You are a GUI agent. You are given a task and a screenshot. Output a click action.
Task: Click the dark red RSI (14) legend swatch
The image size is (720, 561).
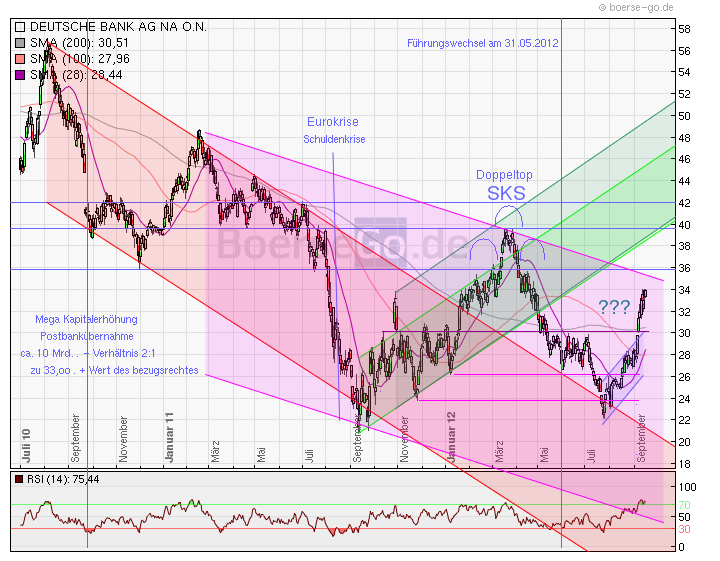pos(19,480)
